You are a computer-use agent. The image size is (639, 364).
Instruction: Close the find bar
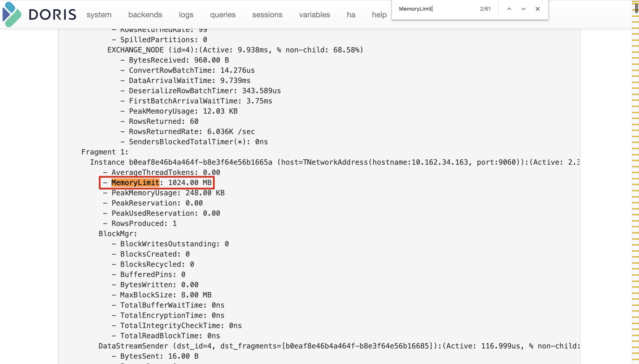(x=537, y=9)
